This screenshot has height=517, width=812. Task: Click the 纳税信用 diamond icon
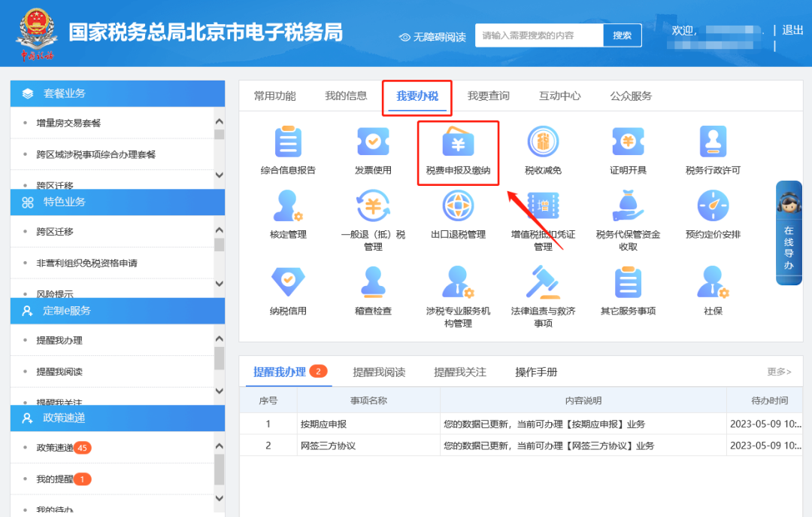pos(288,282)
